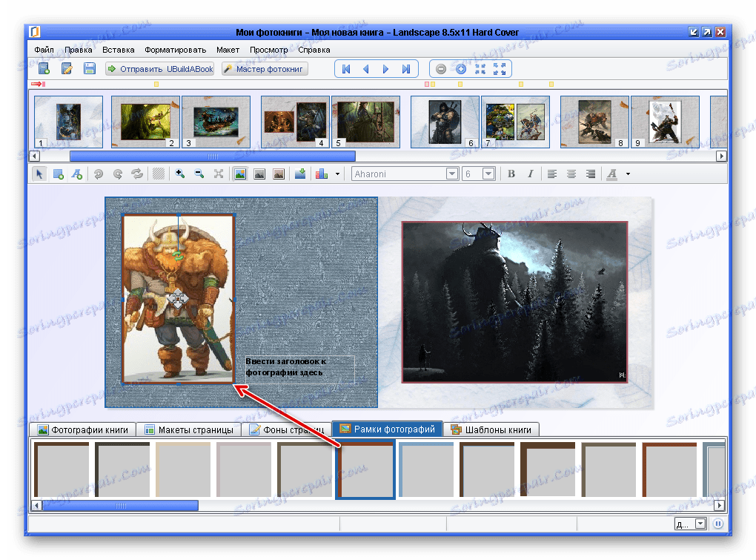Launch the Мастер фотокниг wizard
This screenshot has height=560, width=756.
click(264, 69)
